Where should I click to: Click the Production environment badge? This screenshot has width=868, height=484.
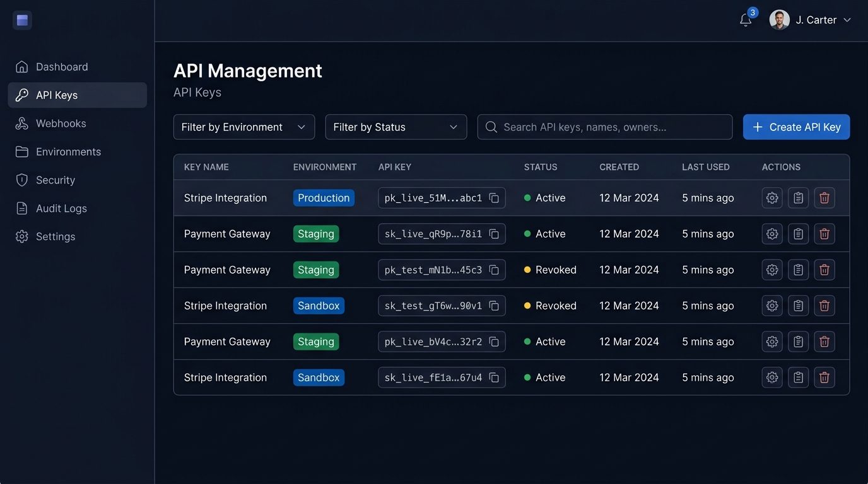click(x=324, y=198)
